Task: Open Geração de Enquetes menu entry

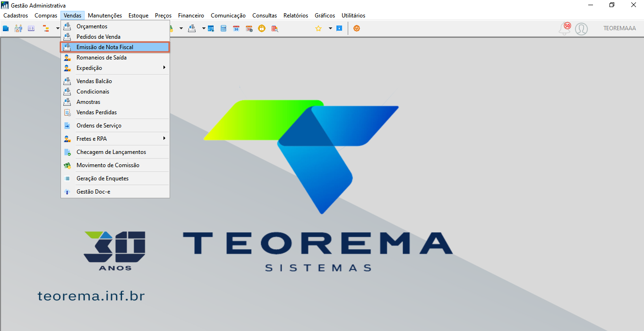Action: (x=115, y=178)
